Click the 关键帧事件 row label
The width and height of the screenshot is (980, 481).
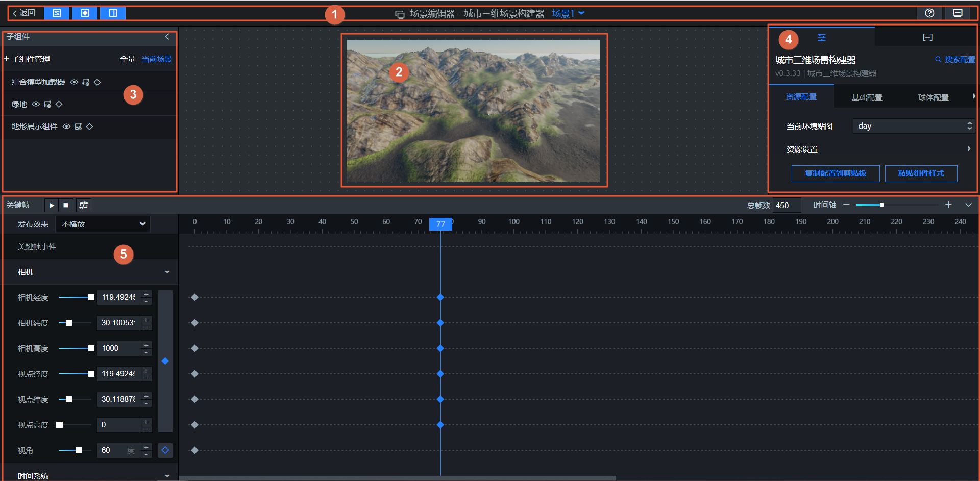pos(37,247)
